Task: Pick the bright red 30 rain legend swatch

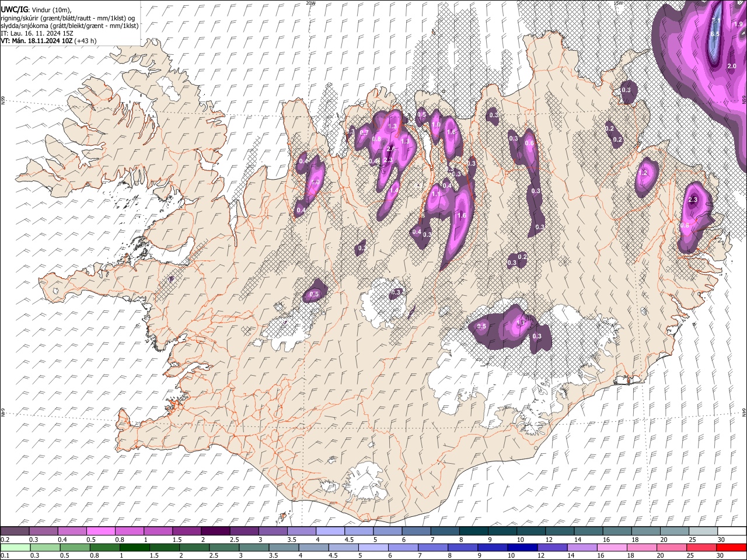Action: (x=732, y=548)
